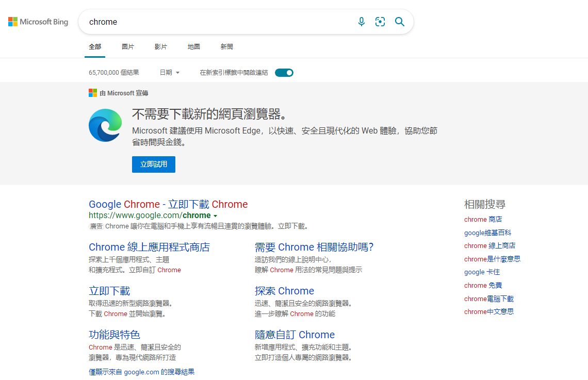Switch to the 影片 tab
This screenshot has height=380, width=588.
161,47
